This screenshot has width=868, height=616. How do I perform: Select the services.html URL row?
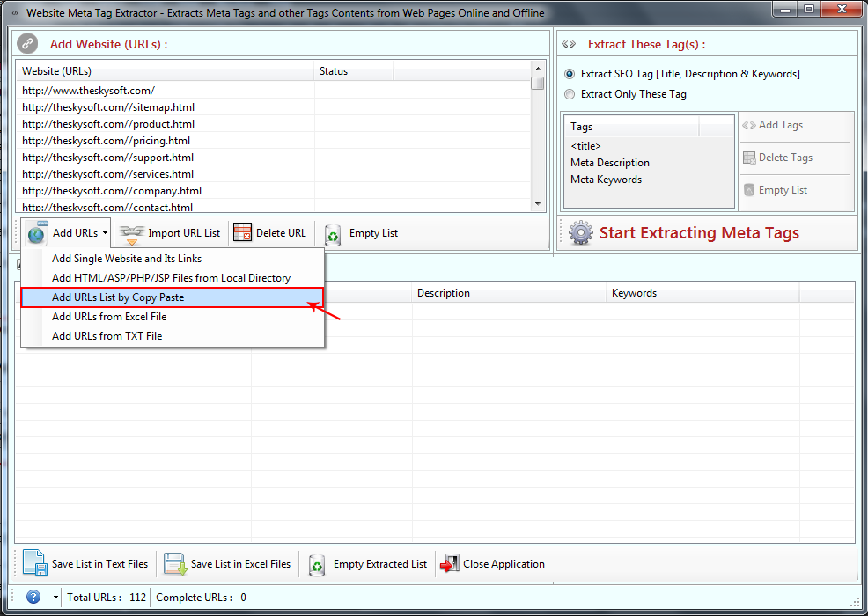(274, 173)
